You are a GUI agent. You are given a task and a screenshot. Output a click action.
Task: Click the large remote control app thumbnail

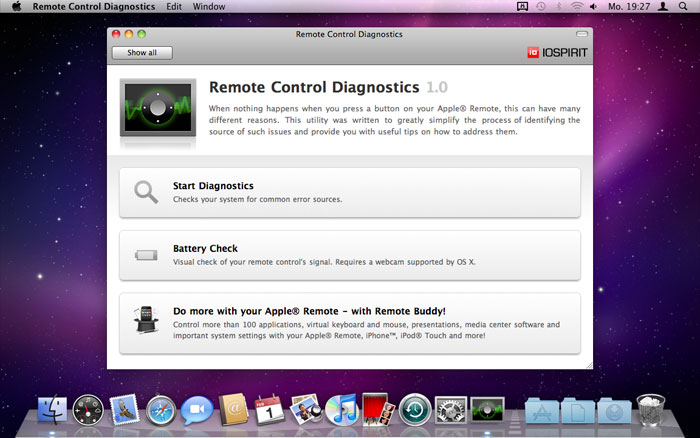coord(158,108)
